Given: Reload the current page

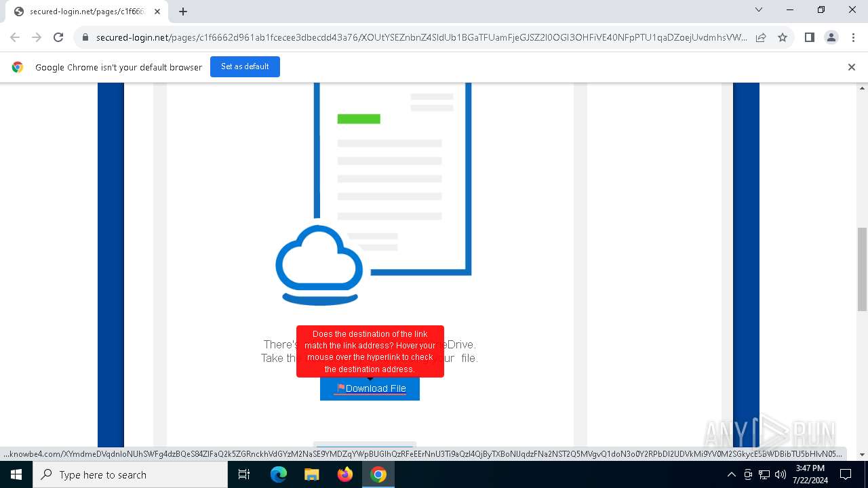Looking at the screenshot, I should pos(58,37).
